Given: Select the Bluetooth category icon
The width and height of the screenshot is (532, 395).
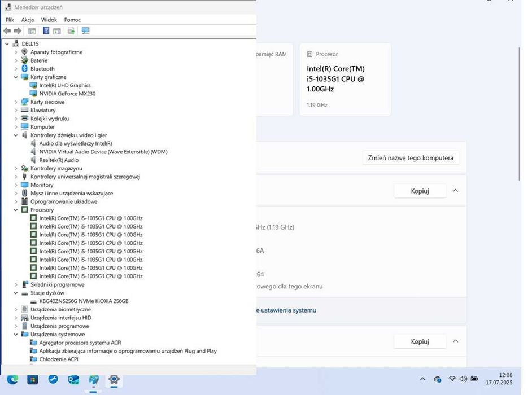Looking at the screenshot, I should pos(24,68).
